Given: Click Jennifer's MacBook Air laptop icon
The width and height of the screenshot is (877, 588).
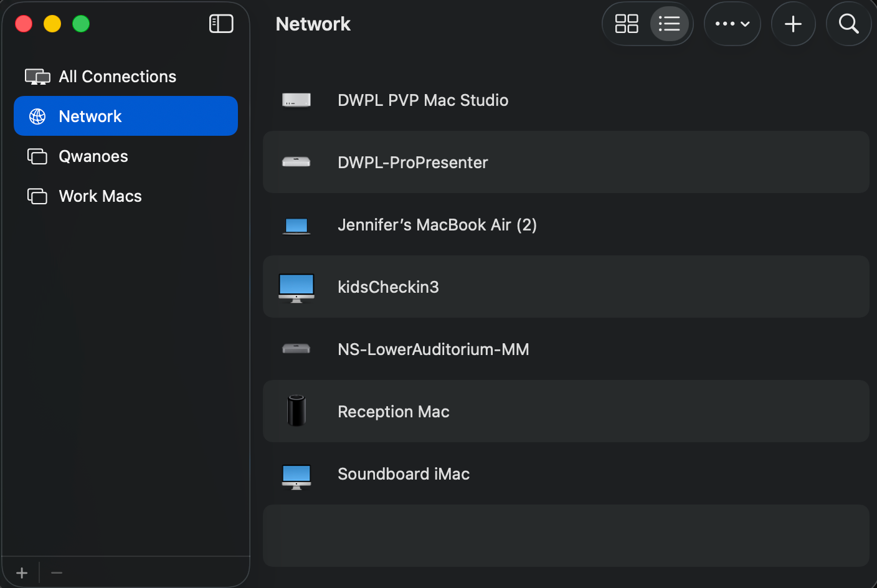Looking at the screenshot, I should (x=296, y=225).
